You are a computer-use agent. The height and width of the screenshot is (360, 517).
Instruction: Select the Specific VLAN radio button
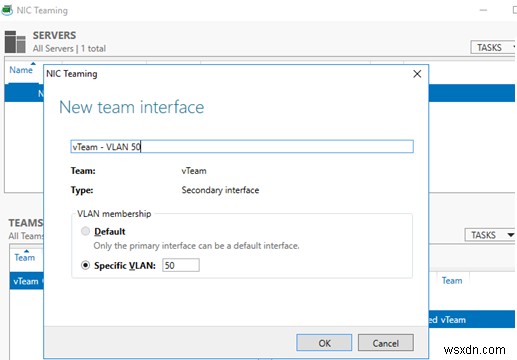point(85,265)
